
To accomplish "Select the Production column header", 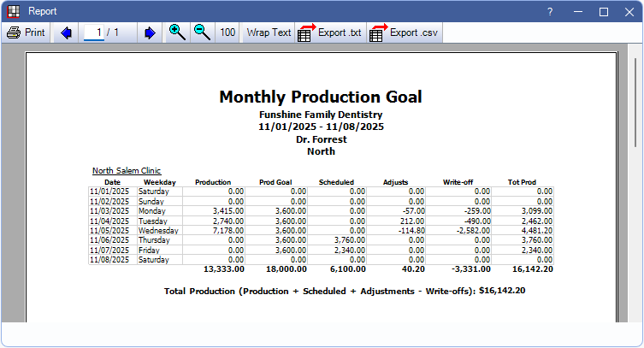I will [x=213, y=182].
